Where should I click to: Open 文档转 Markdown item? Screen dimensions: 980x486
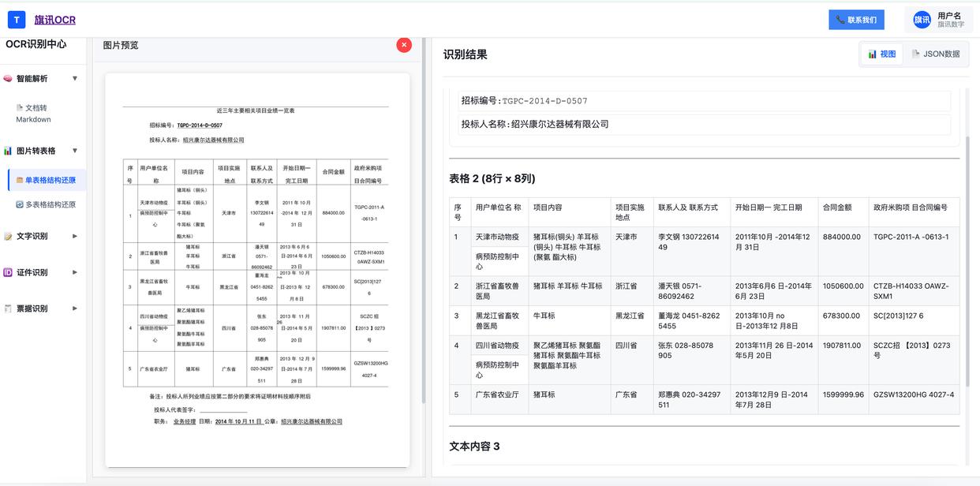[33, 114]
